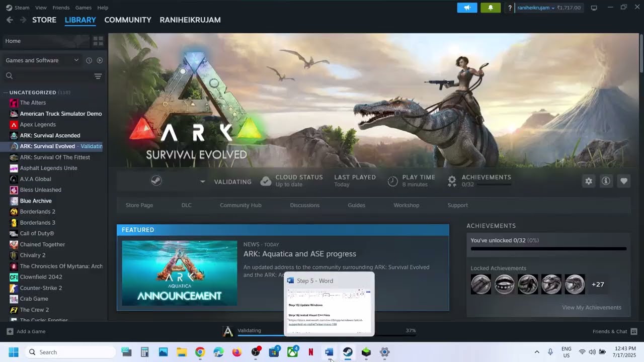644x362 pixels.
Task: Open the Workshop link
Action: (407, 205)
